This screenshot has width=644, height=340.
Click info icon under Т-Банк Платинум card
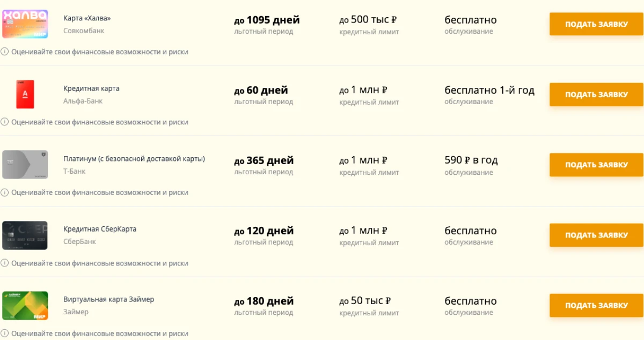tap(5, 193)
